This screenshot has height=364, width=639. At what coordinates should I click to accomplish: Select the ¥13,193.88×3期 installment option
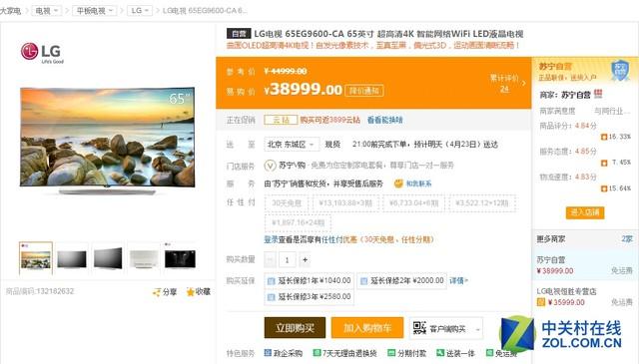click(x=345, y=203)
